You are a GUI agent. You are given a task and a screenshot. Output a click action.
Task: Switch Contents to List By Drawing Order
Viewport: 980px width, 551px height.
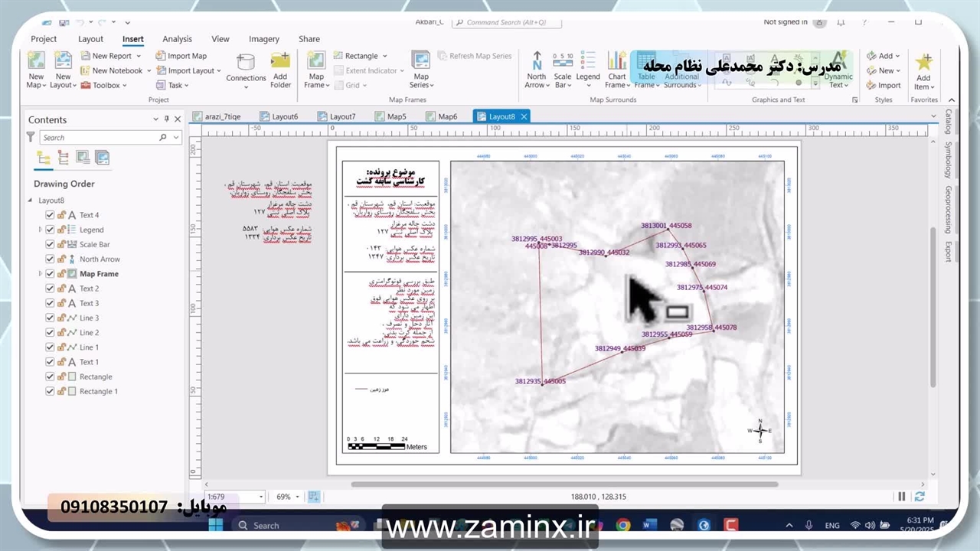44,158
